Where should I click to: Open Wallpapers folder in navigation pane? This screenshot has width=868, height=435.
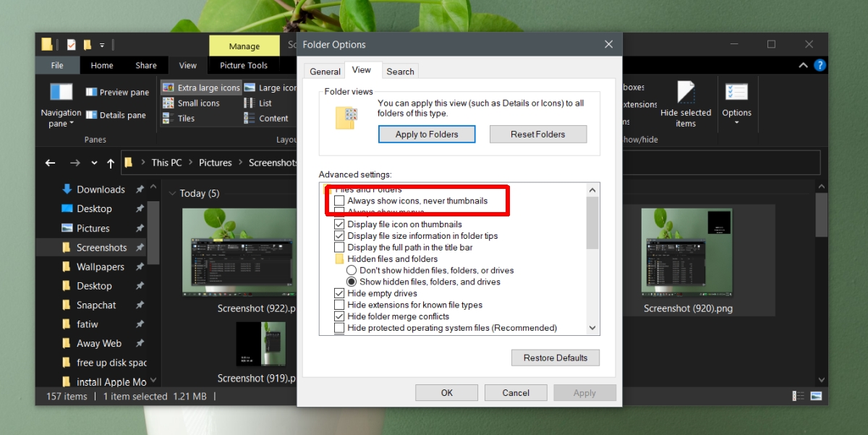click(101, 266)
